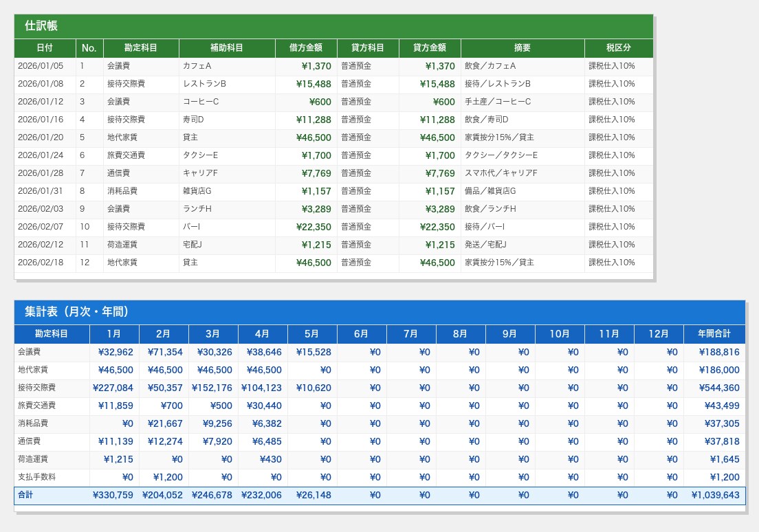Image resolution: width=759 pixels, height=532 pixels.
Task: Select the 借方金額 column header
Action: (306, 48)
